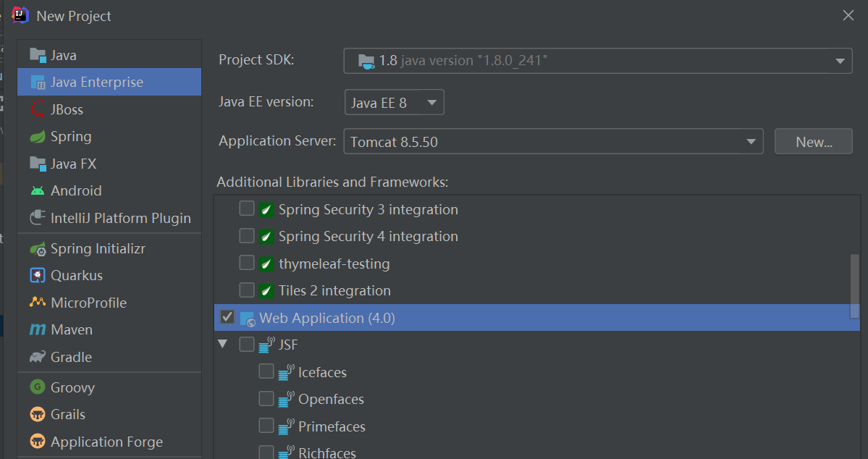Enable Spring Security 4 integration checkbox
This screenshot has width=868, height=459.
[247, 235]
